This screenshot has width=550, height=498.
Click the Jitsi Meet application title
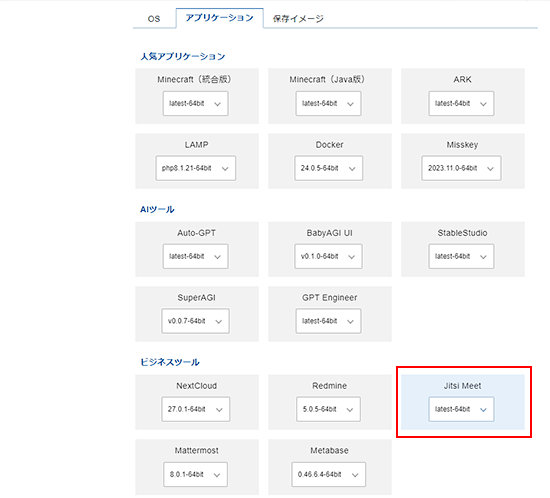462,386
